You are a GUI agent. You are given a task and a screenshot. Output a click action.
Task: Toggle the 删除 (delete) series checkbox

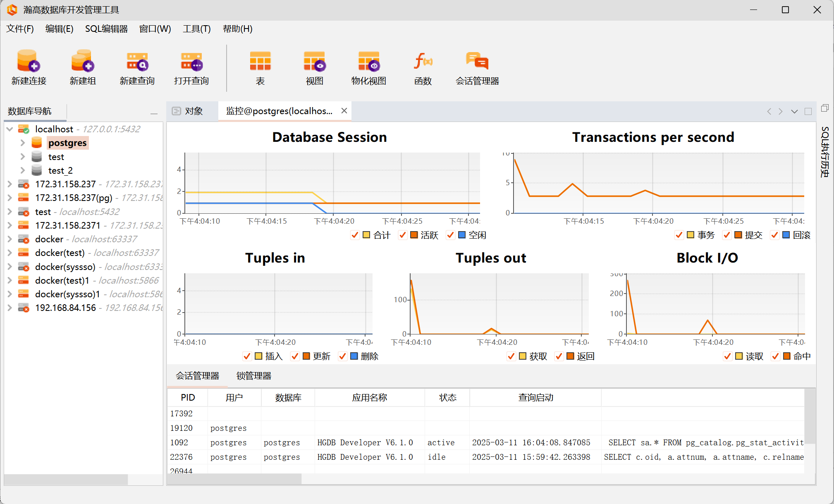point(342,356)
